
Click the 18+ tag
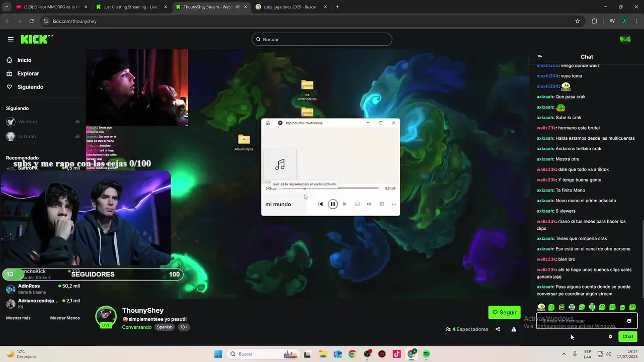[184, 327]
